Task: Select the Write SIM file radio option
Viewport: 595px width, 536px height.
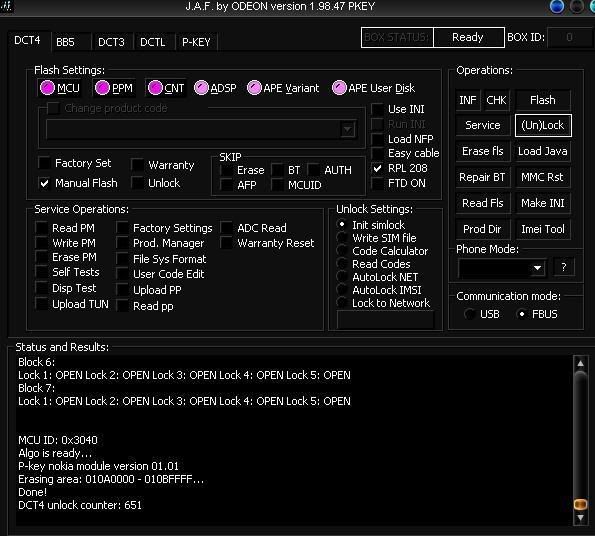Action: pyautogui.click(x=342, y=238)
